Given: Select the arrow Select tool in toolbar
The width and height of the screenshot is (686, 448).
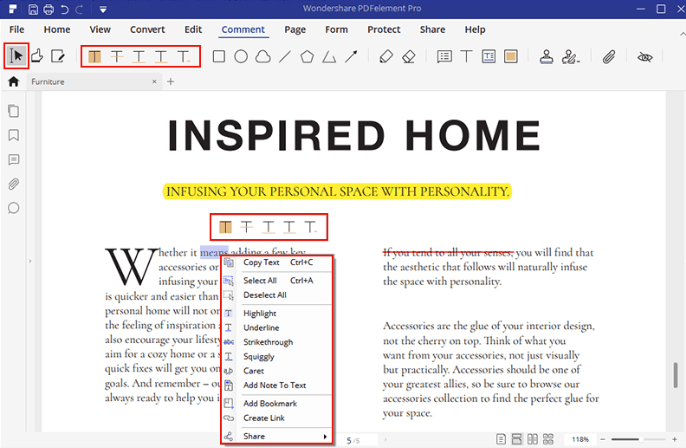Looking at the screenshot, I should (x=17, y=57).
